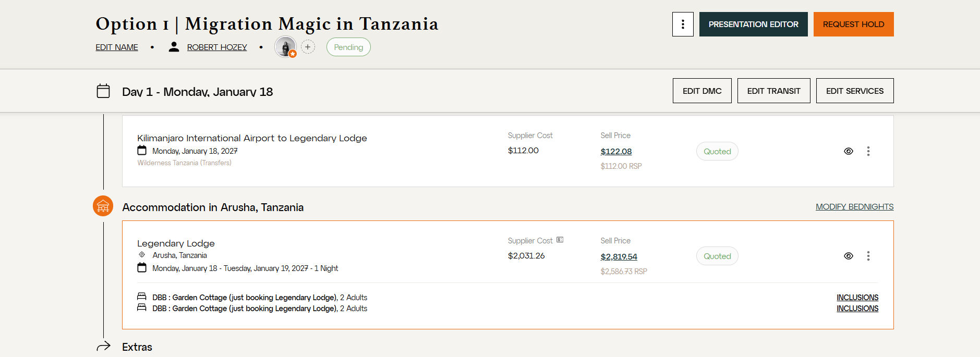Viewport: 980px width, 357px height.
Task: Click the Modify Bednights link
Action: [x=854, y=207]
